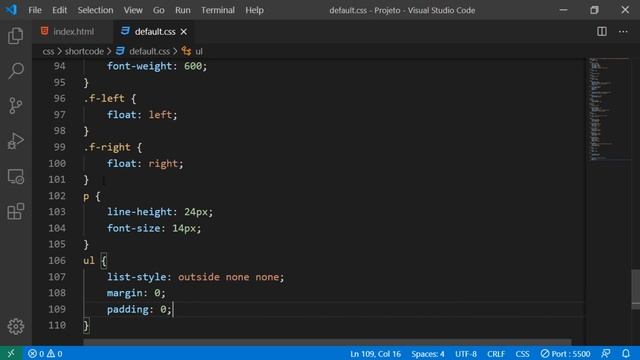Open the Explorer view in activity bar
The width and height of the screenshot is (640, 360).
click(16, 36)
